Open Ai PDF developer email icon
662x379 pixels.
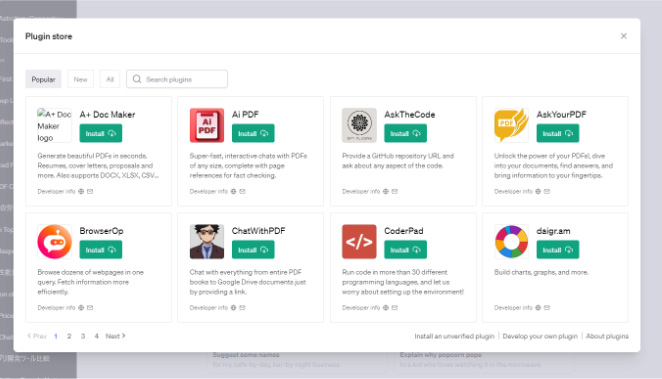242,192
